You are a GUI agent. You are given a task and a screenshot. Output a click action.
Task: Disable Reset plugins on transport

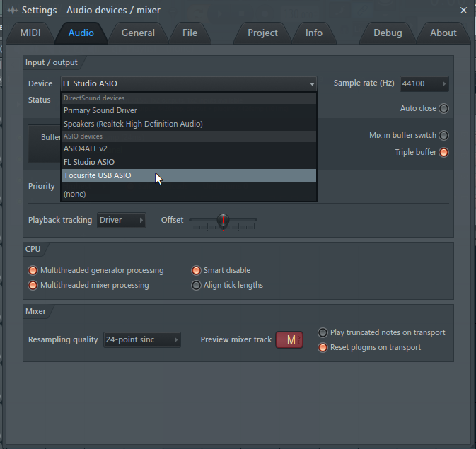coord(323,348)
